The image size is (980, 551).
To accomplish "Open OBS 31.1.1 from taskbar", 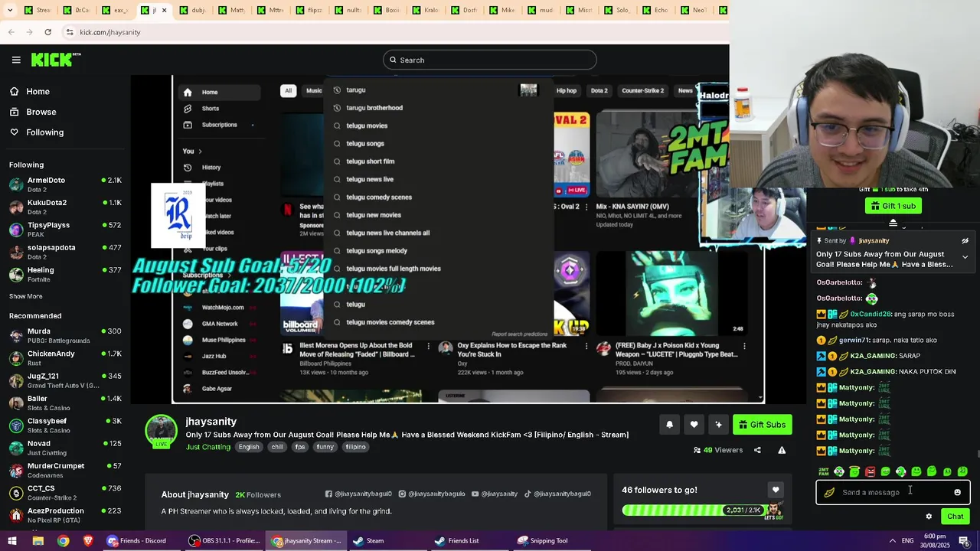I will point(224,540).
